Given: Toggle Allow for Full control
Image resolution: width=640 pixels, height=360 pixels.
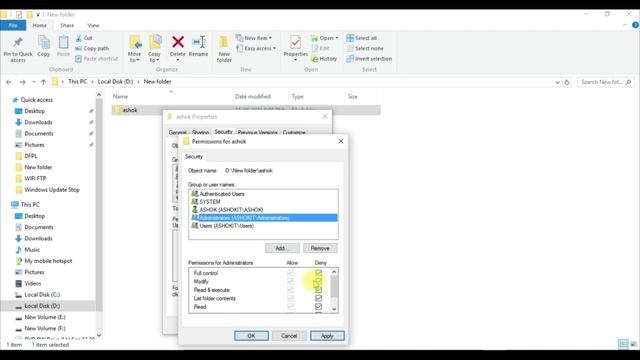Looking at the screenshot, I should (x=290, y=273).
